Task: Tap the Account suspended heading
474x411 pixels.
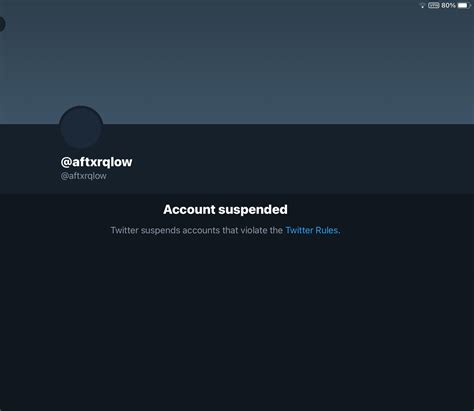Action: [x=225, y=209]
